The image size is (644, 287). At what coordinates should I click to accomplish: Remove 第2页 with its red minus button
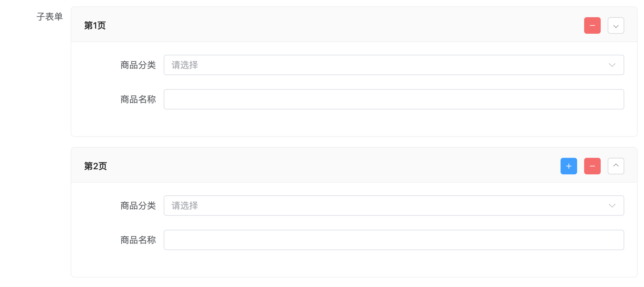click(592, 166)
